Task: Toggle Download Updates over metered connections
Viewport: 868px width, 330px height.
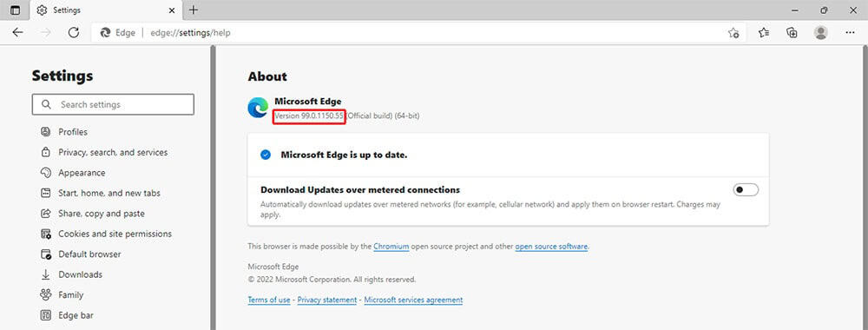Action: tap(746, 190)
